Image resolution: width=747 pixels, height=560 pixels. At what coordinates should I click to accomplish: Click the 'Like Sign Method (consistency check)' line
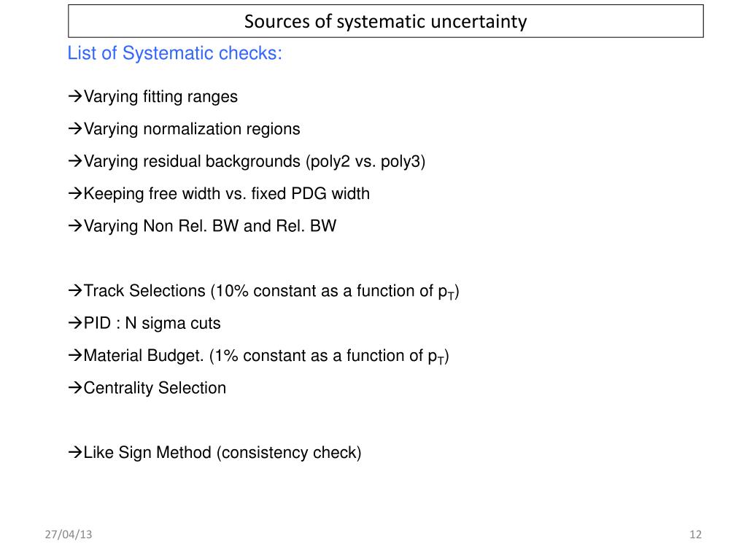point(215,453)
